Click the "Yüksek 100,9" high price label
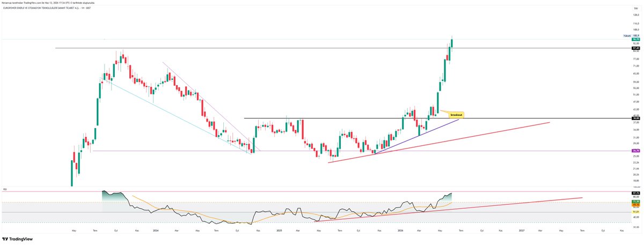The image size is (644, 245). (x=631, y=35)
